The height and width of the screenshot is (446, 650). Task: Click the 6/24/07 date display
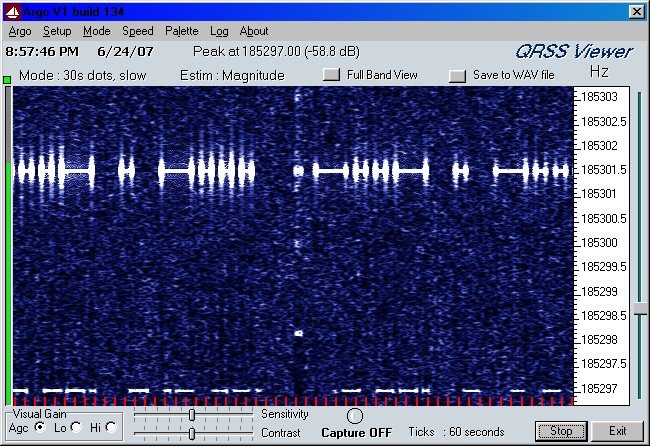(125, 52)
